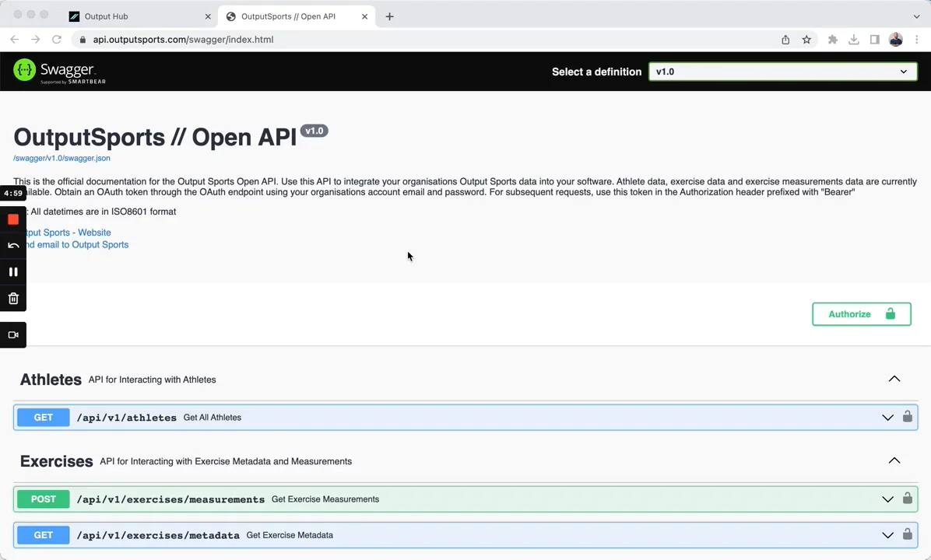Viewport: 931px width, 560px height.
Task: Click the Send email to Output Sports link
Action: 76,244
